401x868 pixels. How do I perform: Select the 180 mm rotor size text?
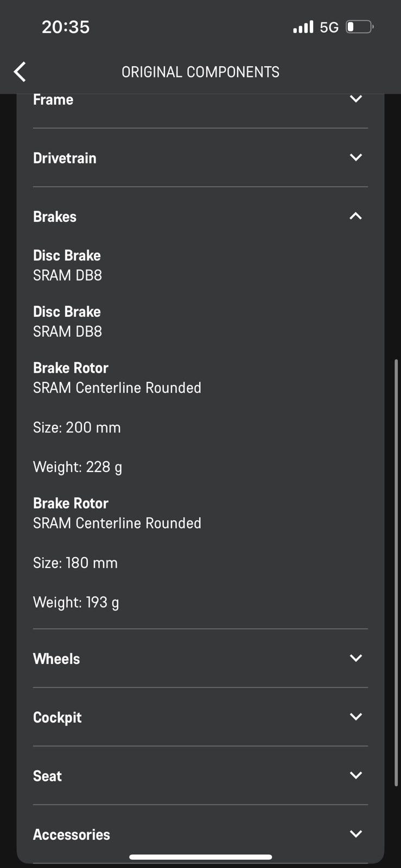75,563
